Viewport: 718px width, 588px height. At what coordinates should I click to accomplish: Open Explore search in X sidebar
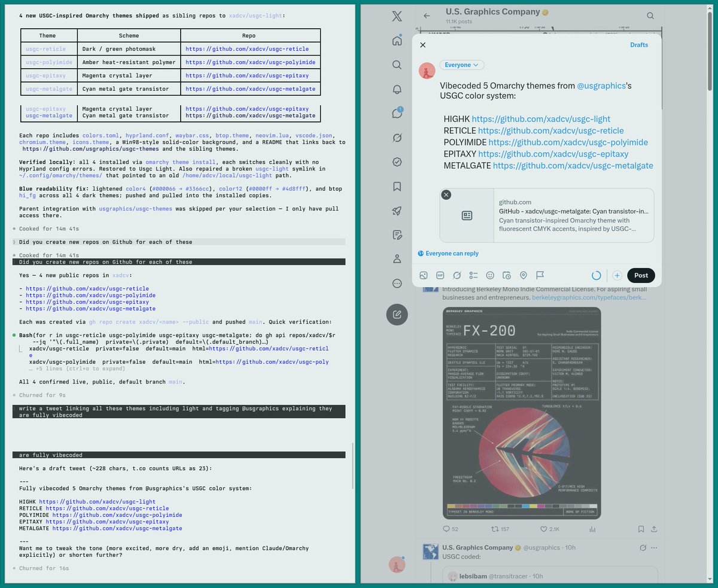click(x=397, y=65)
